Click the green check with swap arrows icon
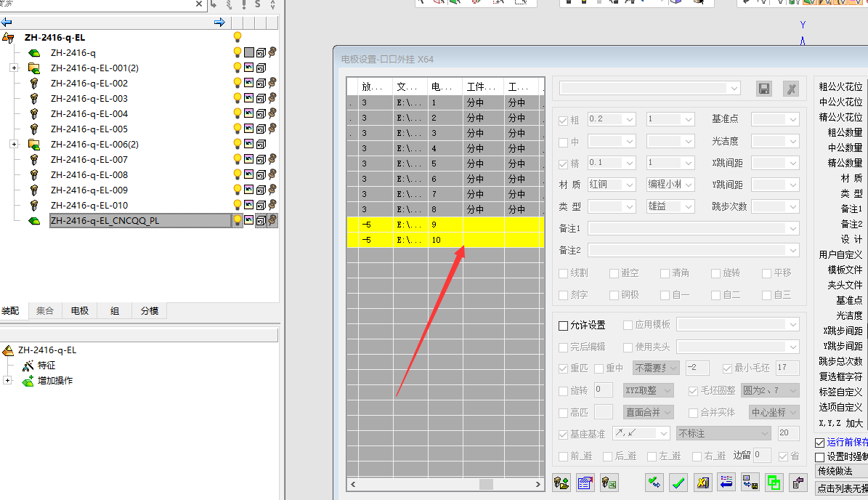Viewport: 868px width, 500px height. click(654, 483)
